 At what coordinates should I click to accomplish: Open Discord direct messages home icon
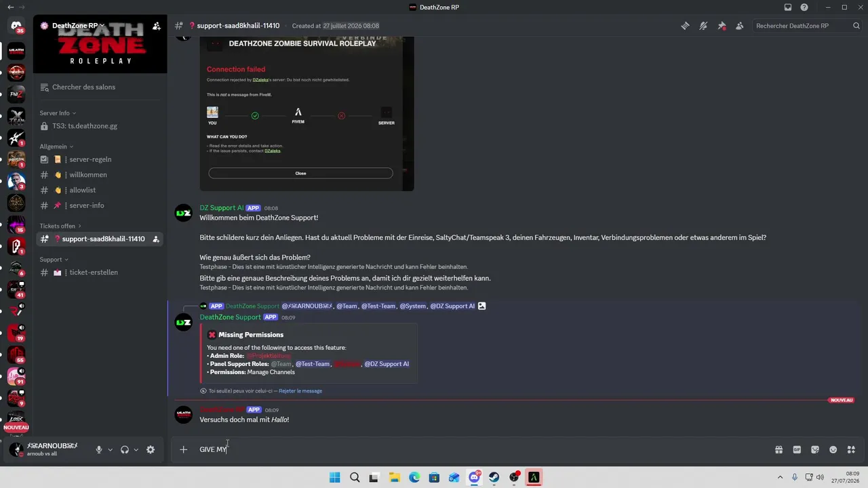point(16,26)
